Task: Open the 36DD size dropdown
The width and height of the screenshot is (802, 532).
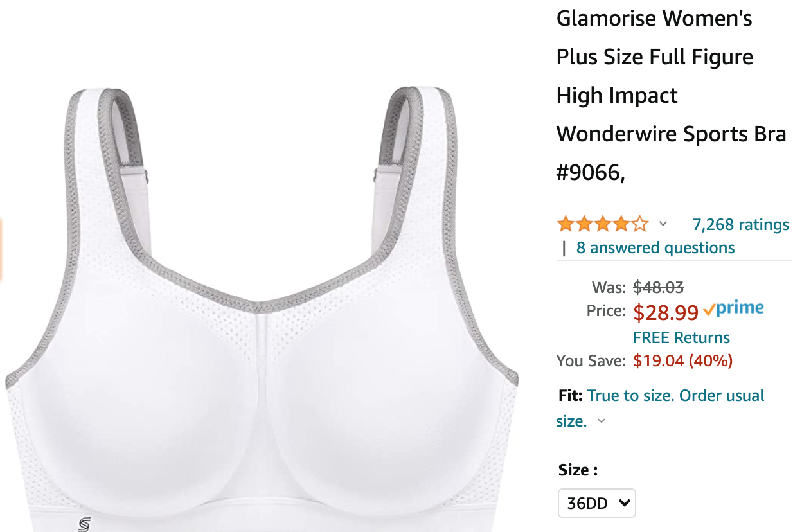Action: click(596, 503)
